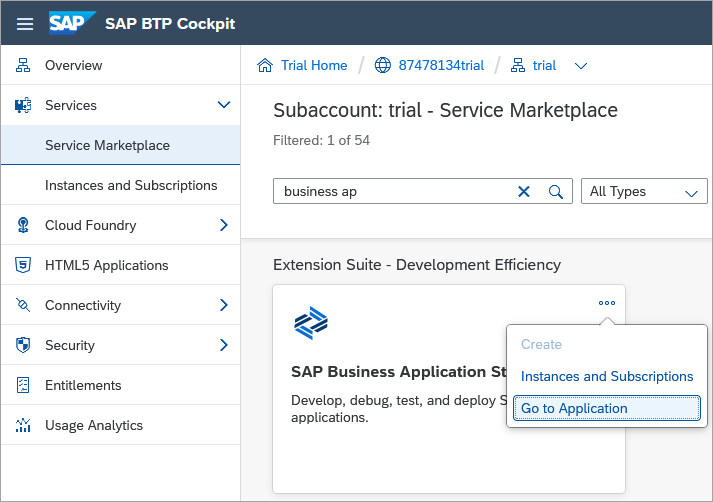Expand the Security chevron

(224, 345)
